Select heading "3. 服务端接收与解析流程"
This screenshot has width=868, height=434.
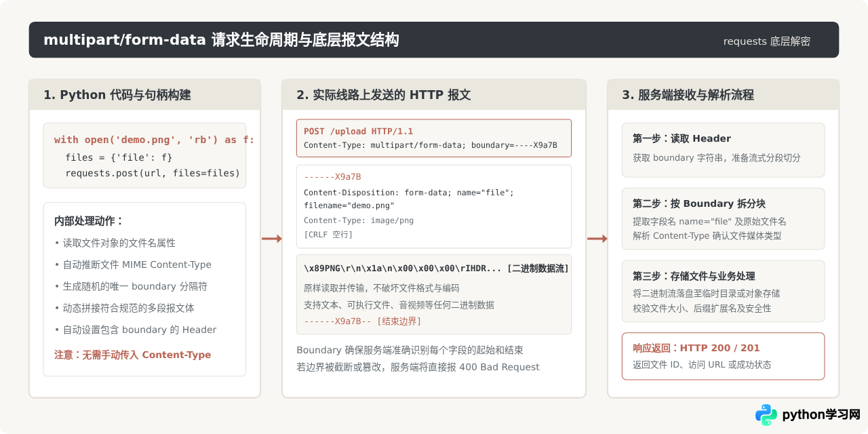pos(688,95)
